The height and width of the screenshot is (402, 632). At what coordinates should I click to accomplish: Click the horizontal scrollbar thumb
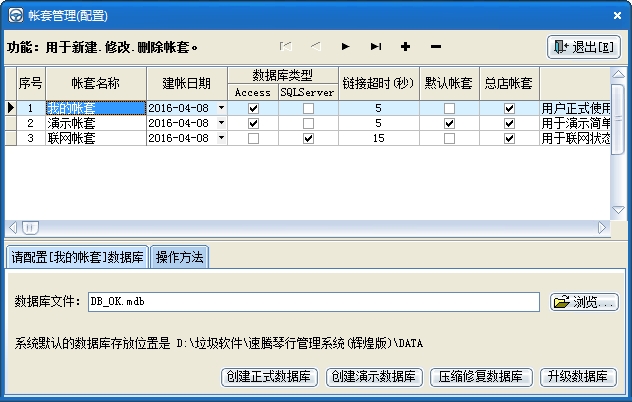coord(30,228)
